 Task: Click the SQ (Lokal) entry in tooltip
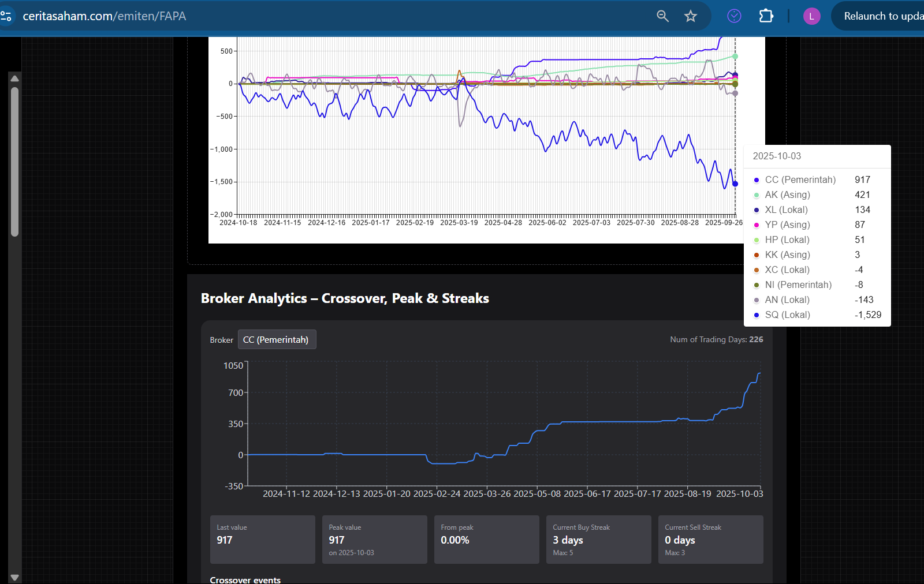pos(787,315)
